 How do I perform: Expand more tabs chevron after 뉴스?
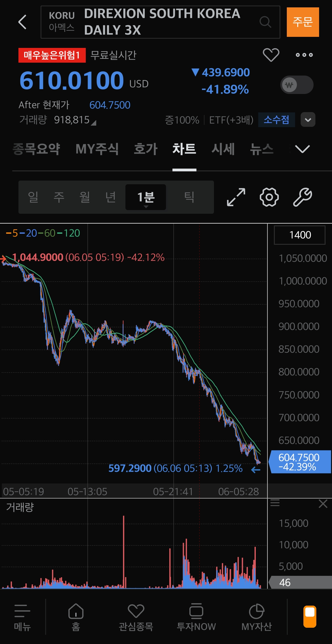coord(302,149)
